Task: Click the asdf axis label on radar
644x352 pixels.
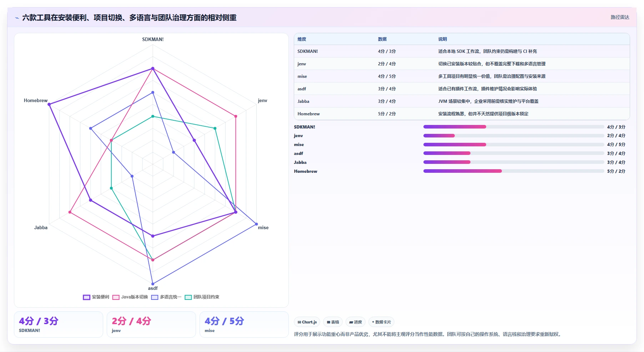Action: coord(153,288)
